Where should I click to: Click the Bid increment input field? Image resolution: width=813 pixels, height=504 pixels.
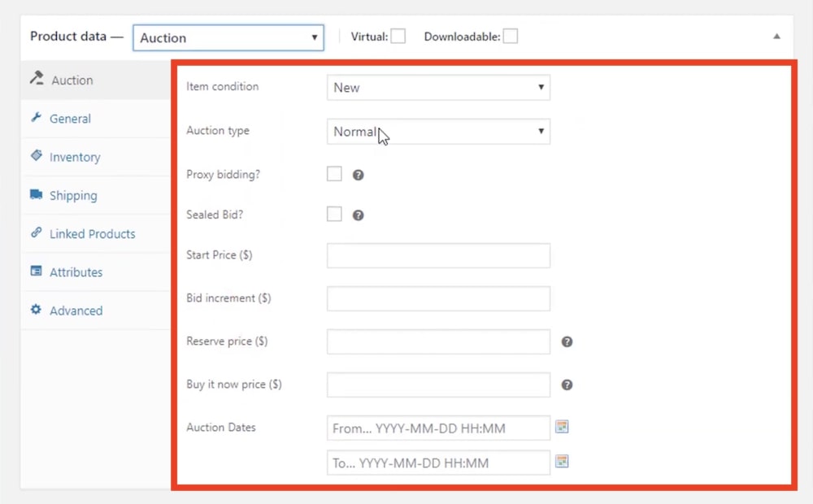tap(438, 298)
